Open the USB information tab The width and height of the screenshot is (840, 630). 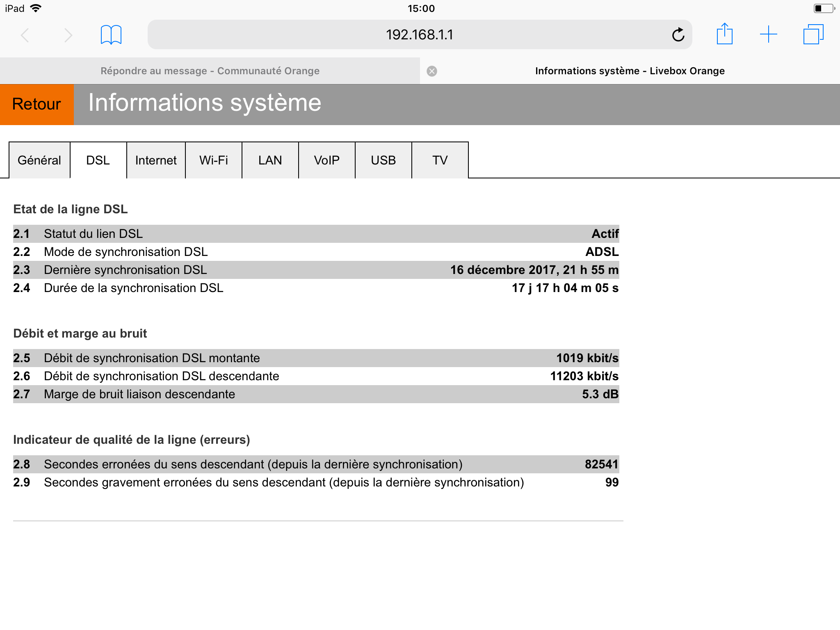click(x=383, y=160)
